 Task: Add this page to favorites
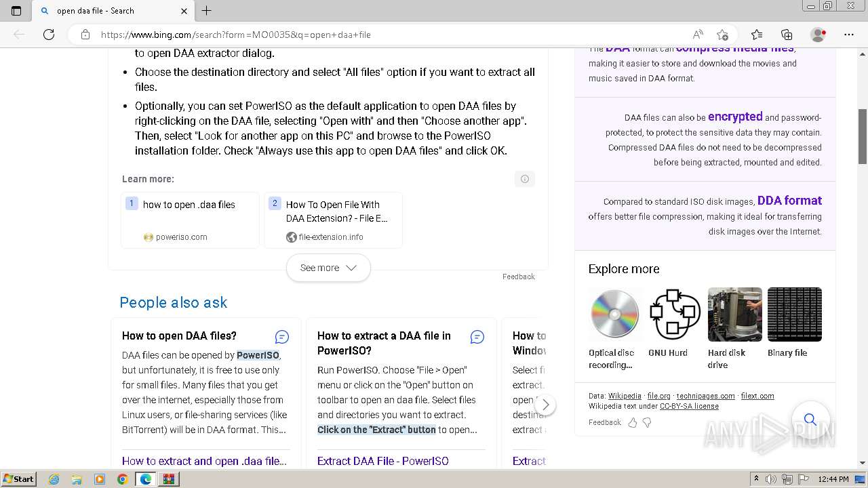pos(722,35)
